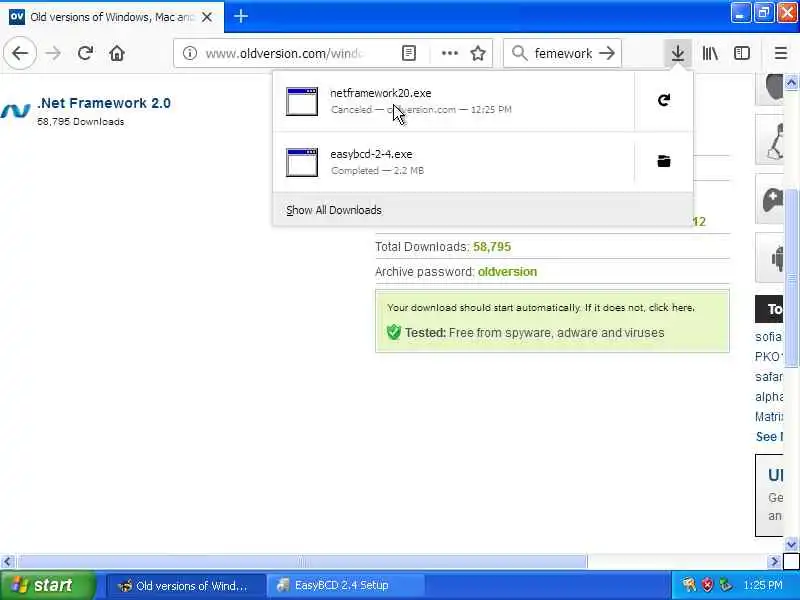Click the system tray clock
The width and height of the screenshot is (800, 600).
(763, 585)
